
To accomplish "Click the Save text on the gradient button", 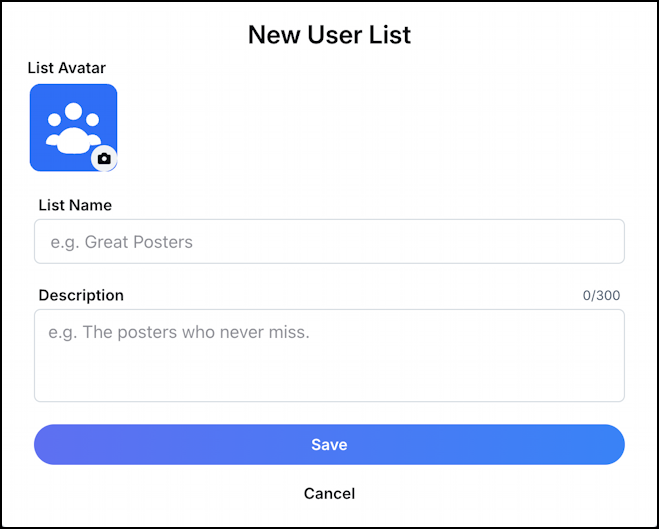I will coord(329,445).
